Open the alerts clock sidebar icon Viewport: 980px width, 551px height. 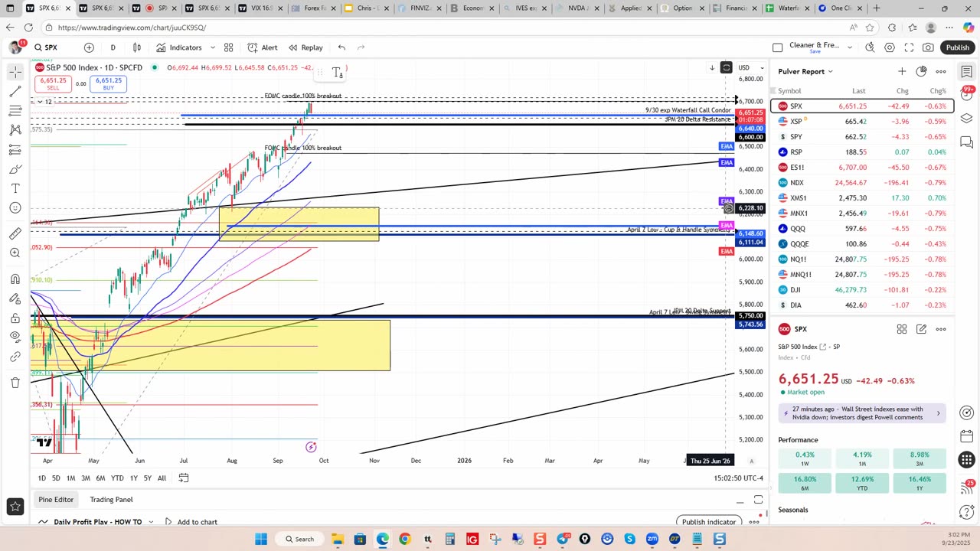pyautogui.click(x=967, y=95)
